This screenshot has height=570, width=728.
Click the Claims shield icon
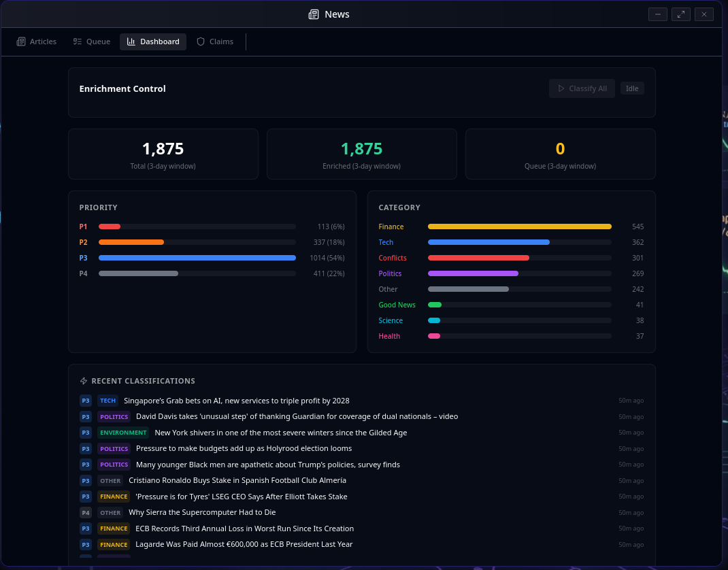(200, 41)
